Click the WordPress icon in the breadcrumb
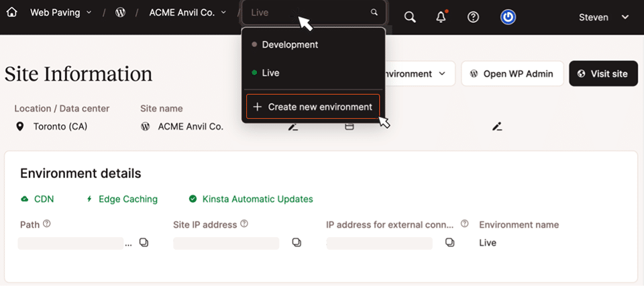 point(121,12)
